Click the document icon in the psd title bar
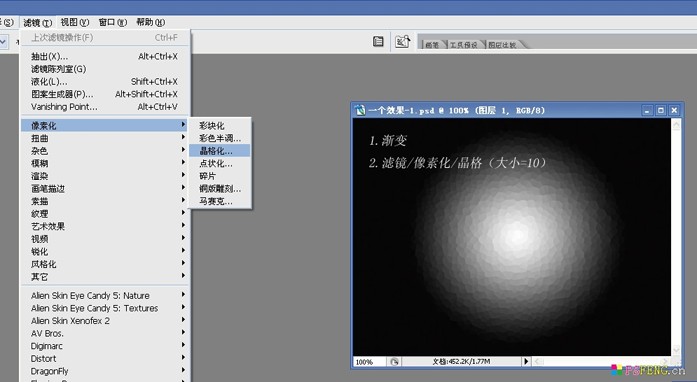697x382 pixels. (360, 110)
